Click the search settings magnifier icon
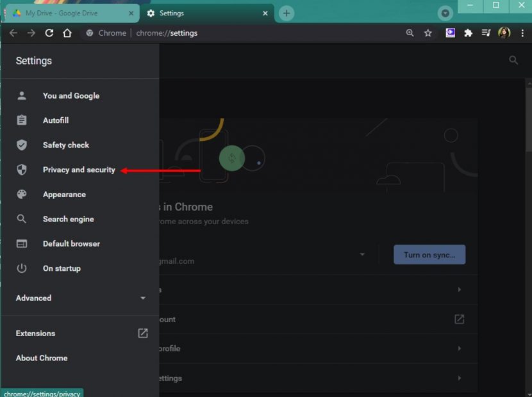Image resolution: width=532 pixels, height=397 pixels. tap(513, 60)
